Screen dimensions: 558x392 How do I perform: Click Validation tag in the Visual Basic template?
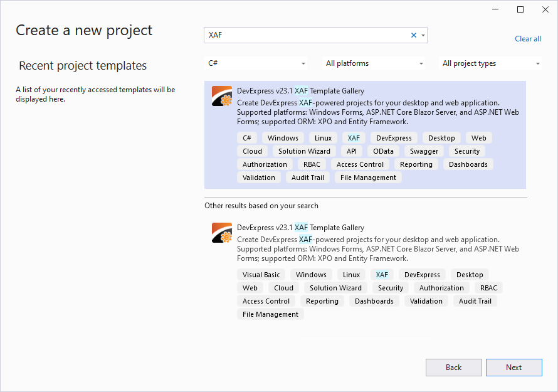point(426,301)
